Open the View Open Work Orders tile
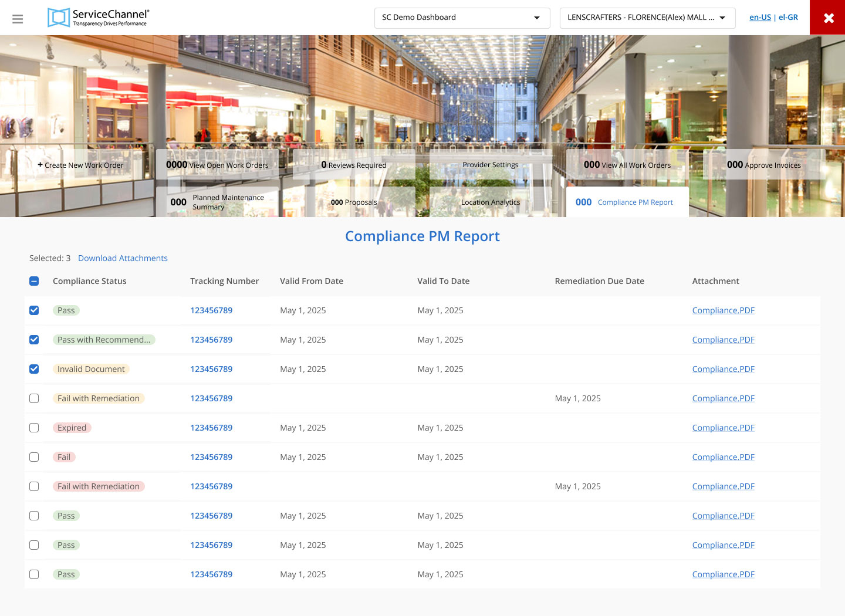845x616 pixels. [x=217, y=165]
